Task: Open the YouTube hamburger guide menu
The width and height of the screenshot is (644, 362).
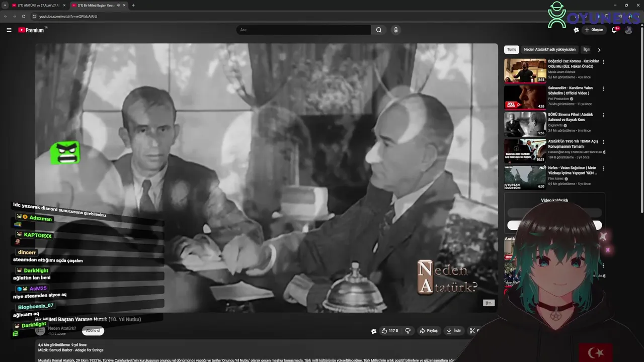Action: [x=9, y=30]
